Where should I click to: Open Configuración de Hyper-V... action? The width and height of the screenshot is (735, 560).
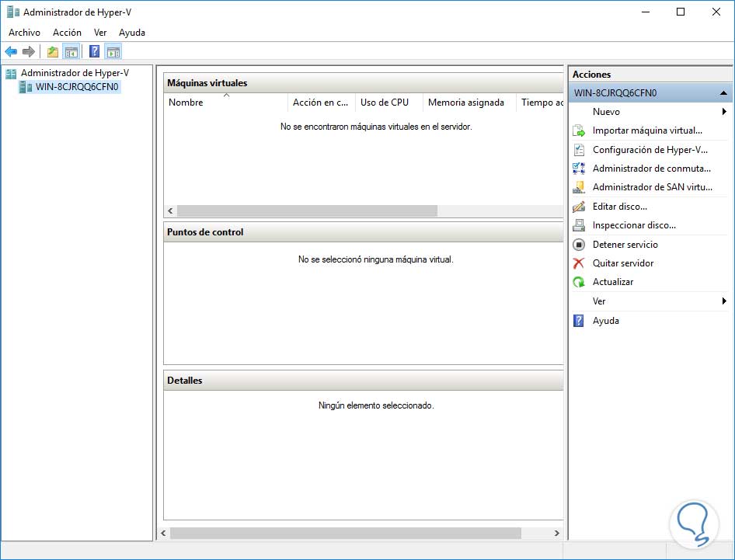(x=650, y=150)
